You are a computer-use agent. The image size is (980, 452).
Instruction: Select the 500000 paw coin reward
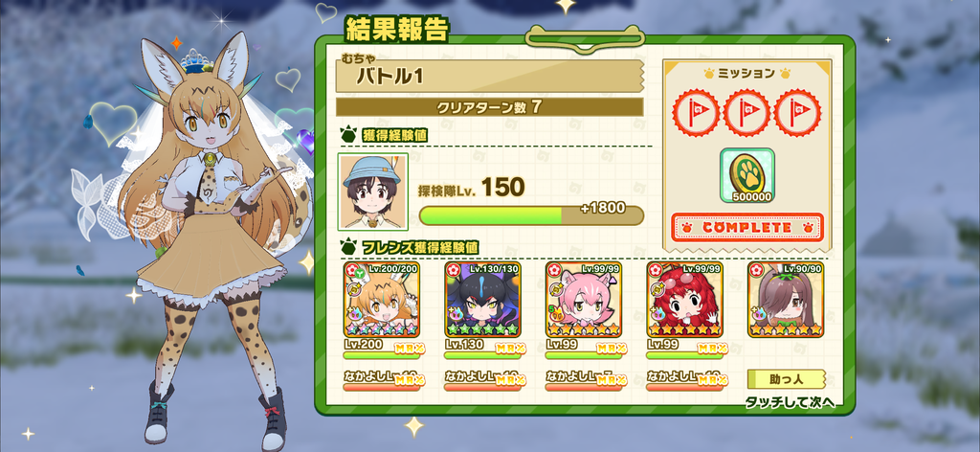[x=746, y=175]
